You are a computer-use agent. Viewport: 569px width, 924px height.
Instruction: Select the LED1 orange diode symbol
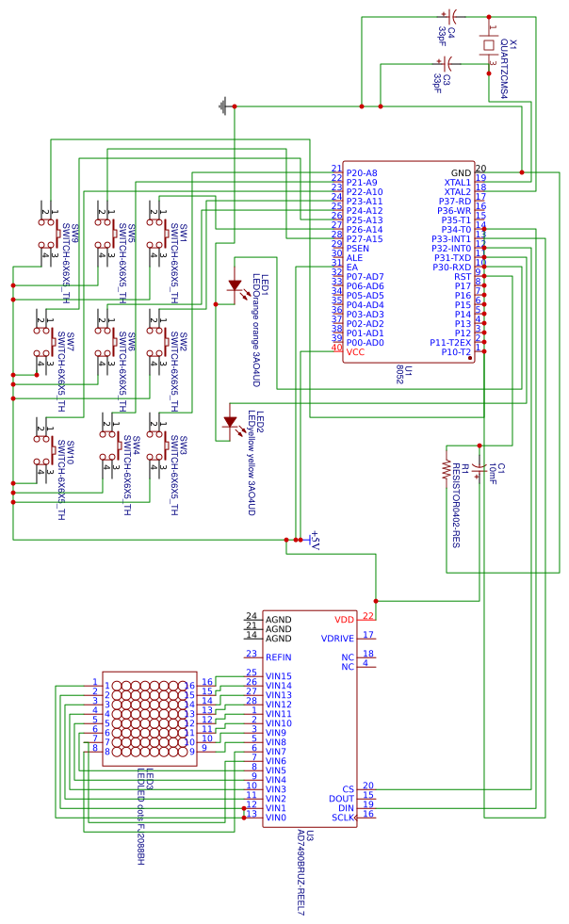tap(237, 285)
